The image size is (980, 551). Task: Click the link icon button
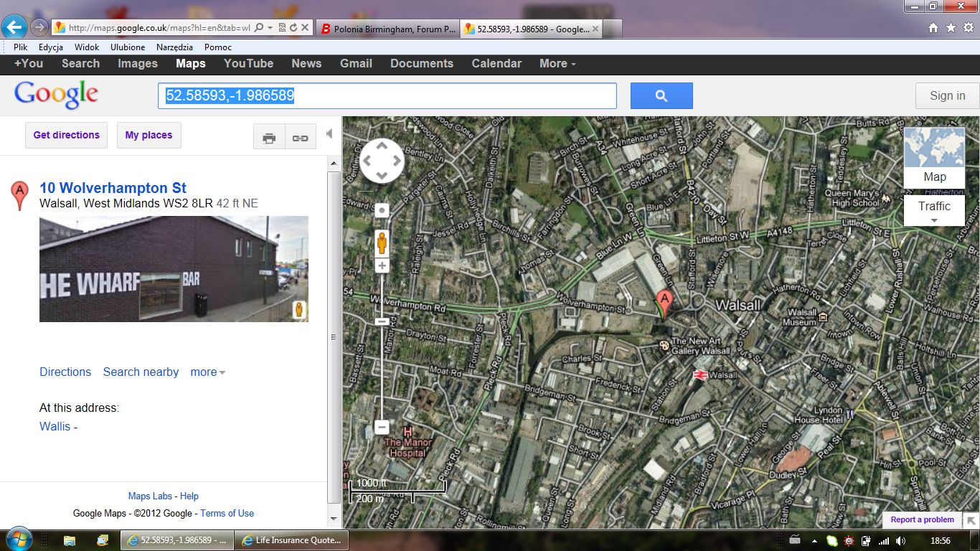pyautogui.click(x=300, y=138)
